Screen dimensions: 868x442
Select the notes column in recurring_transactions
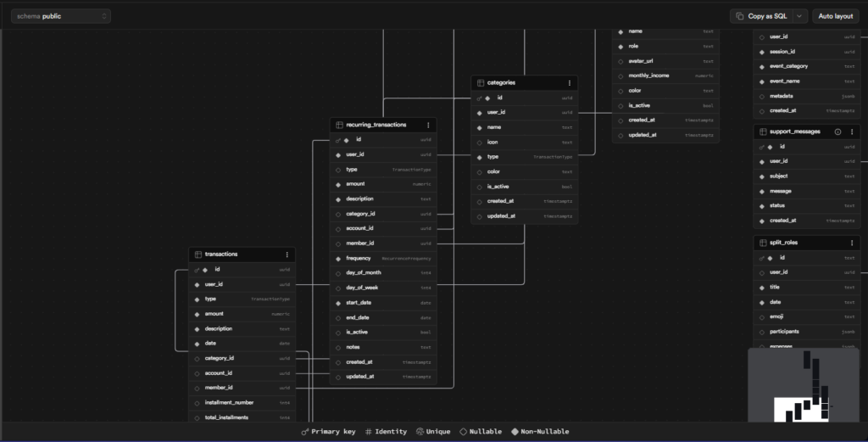point(383,347)
